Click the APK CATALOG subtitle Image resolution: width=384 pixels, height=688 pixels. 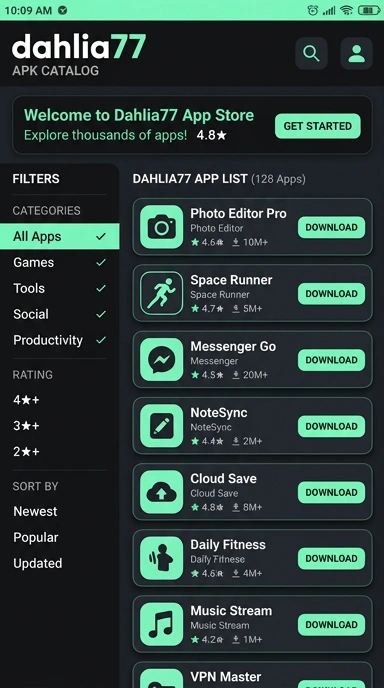pos(56,71)
